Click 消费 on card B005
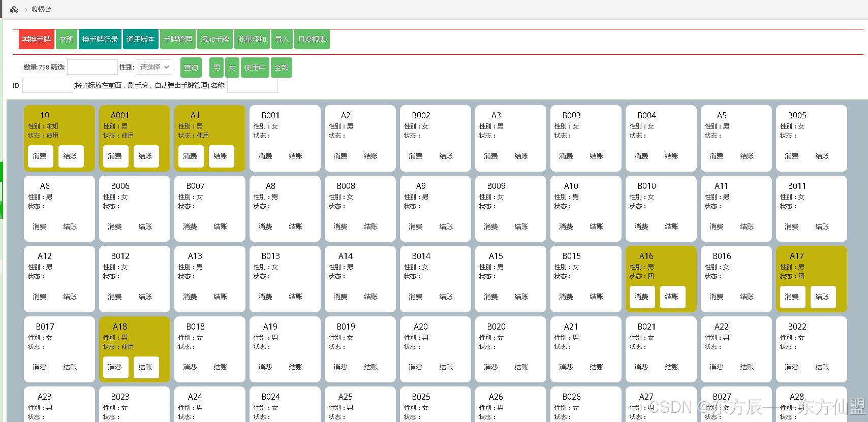Screen dimensions: 868x422 click(792, 156)
